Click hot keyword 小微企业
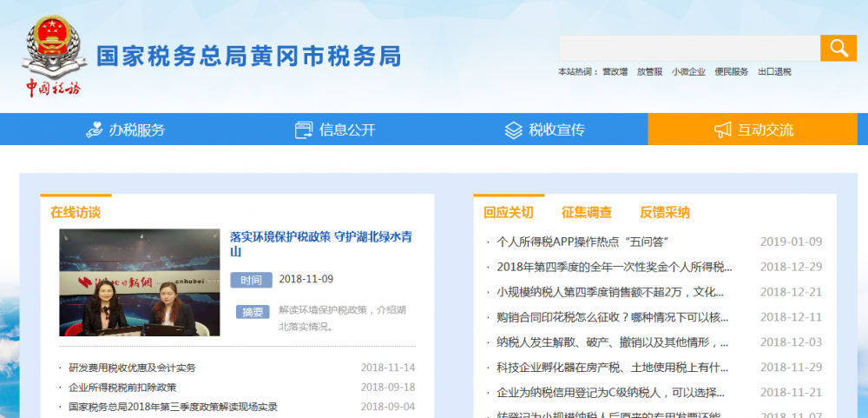 point(687,72)
